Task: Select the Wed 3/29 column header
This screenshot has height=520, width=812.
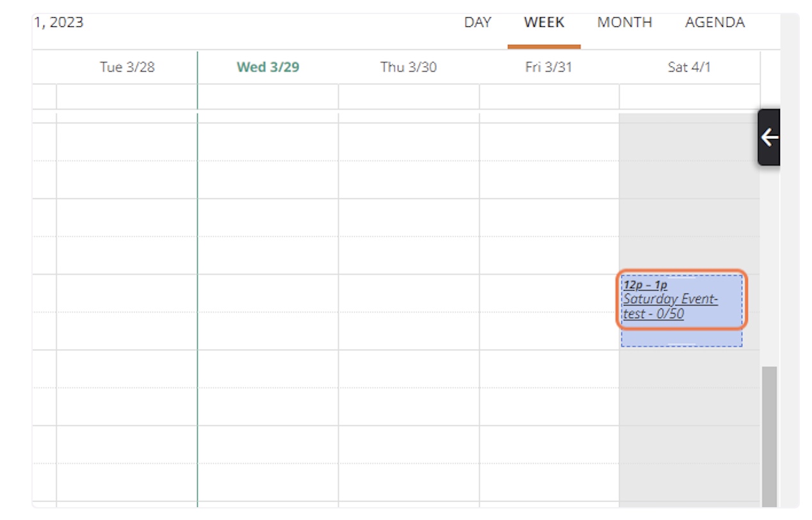Action: pos(268,67)
